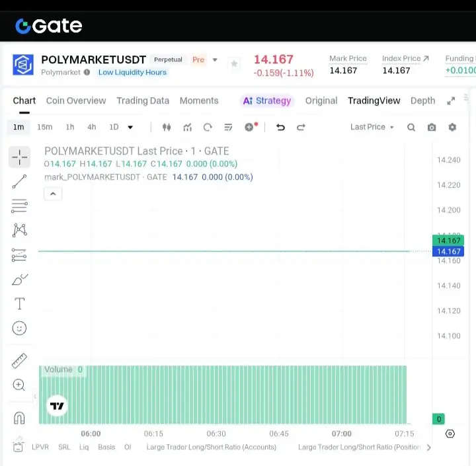Select the OI indicator
476x466 pixels.
point(128,447)
